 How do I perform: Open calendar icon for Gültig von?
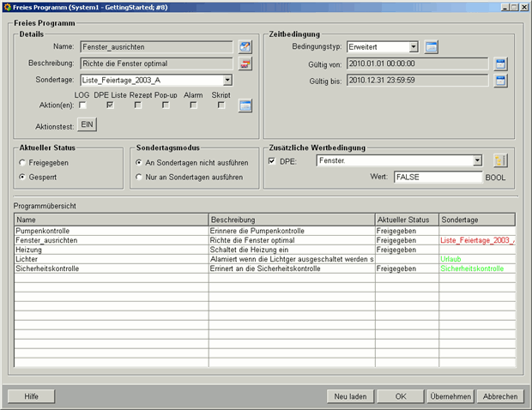tap(500, 63)
